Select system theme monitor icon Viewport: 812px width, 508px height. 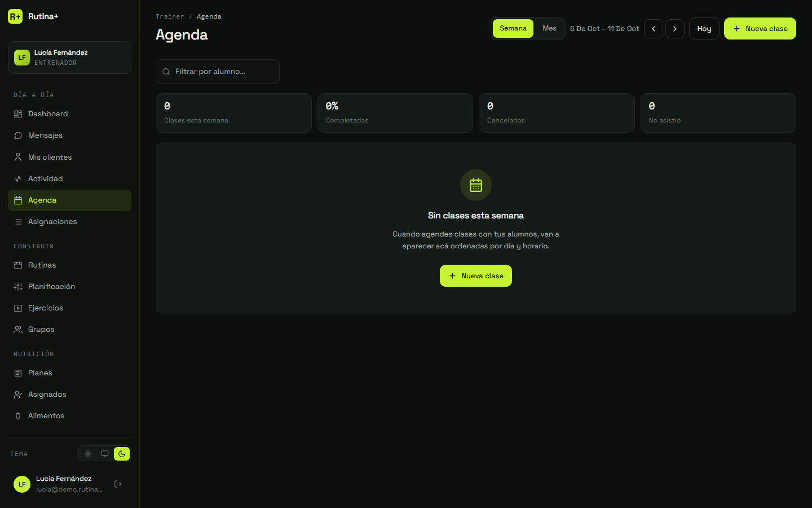[105, 454]
